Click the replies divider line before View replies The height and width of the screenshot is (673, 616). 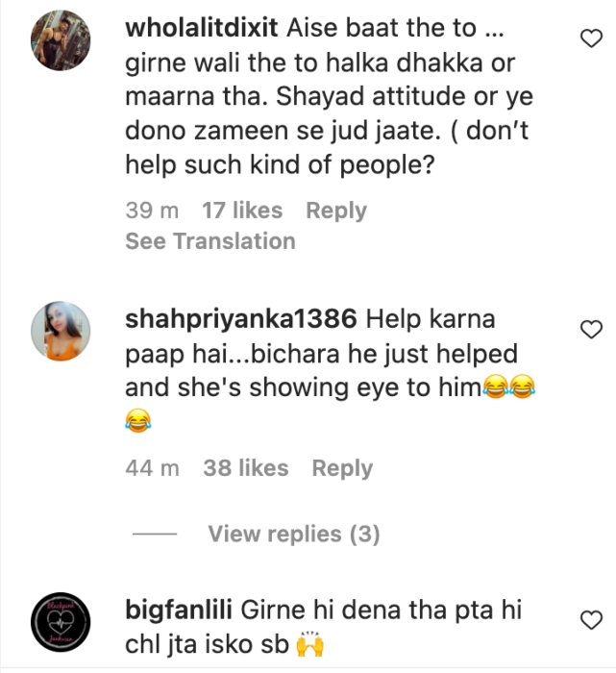[x=155, y=534]
